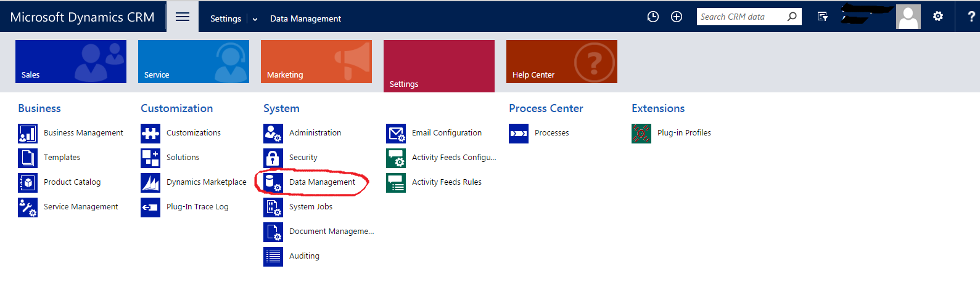Click Data Management breadcrumb in top bar
Image resolution: width=980 pixels, height=282 pixels.
click(305, 18)
